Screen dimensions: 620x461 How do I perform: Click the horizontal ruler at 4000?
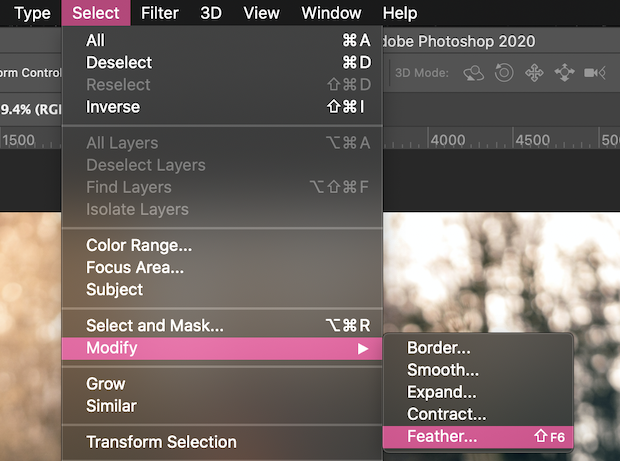tap(448, 140)
